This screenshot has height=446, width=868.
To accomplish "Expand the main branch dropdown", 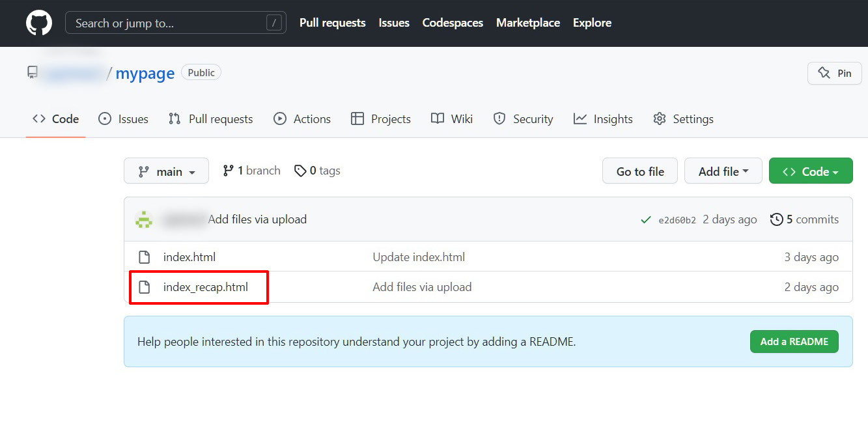I will (x=166, y=171).
